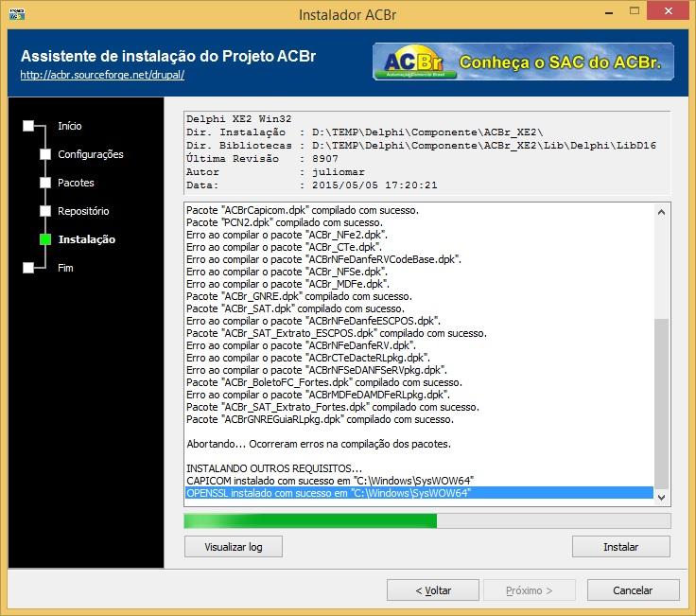Image resolution: width=696 pixels, height=616 pixels.
Task: Select the Repositório wizard step
Action: 83,211
